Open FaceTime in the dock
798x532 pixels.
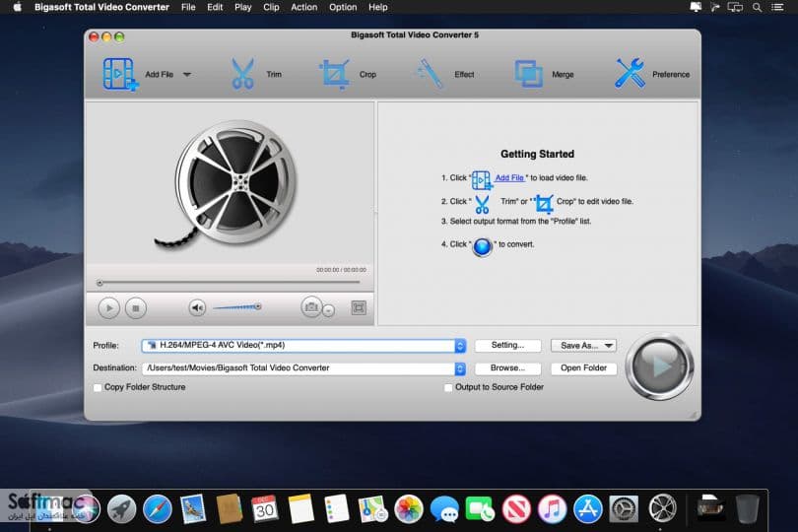480,508
